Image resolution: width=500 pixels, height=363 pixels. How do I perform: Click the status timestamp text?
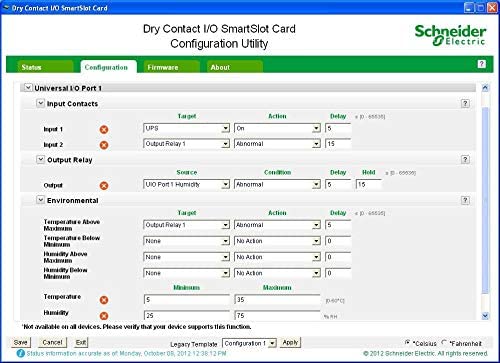point(127,353)
